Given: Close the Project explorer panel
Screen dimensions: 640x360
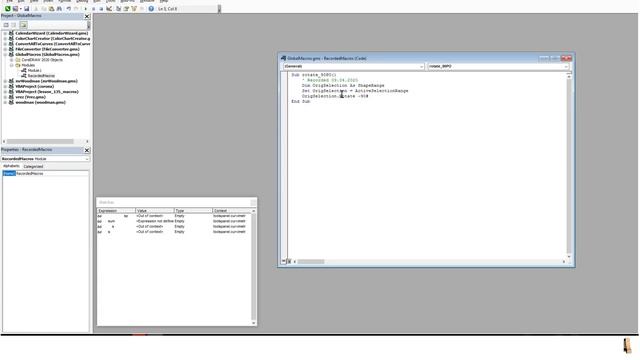Looking at the screenshot, I should [87, 16].
